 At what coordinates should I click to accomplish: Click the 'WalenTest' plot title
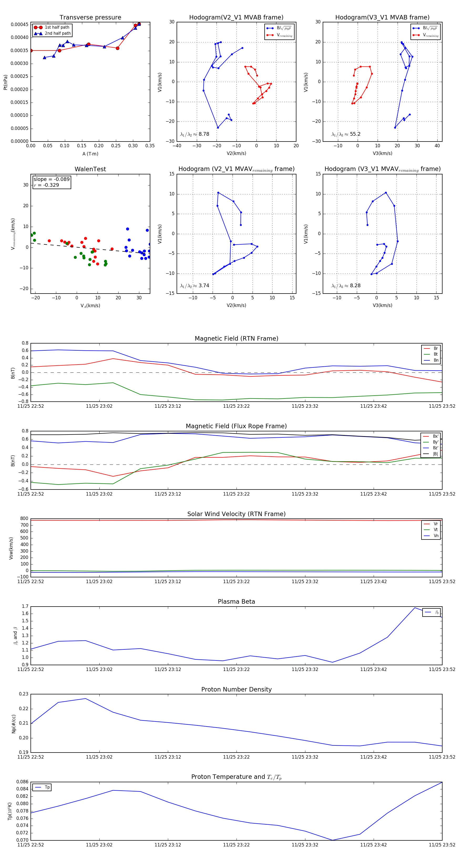pos(90,169)
